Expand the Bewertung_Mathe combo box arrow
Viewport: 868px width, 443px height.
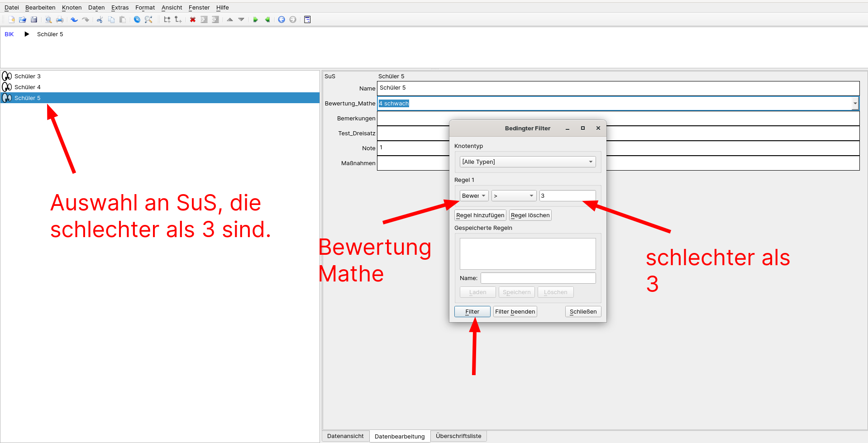click(855, 104)
